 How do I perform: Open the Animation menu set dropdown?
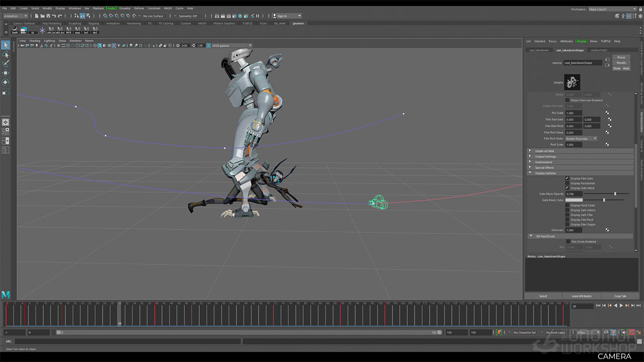[x=16, y=16]
